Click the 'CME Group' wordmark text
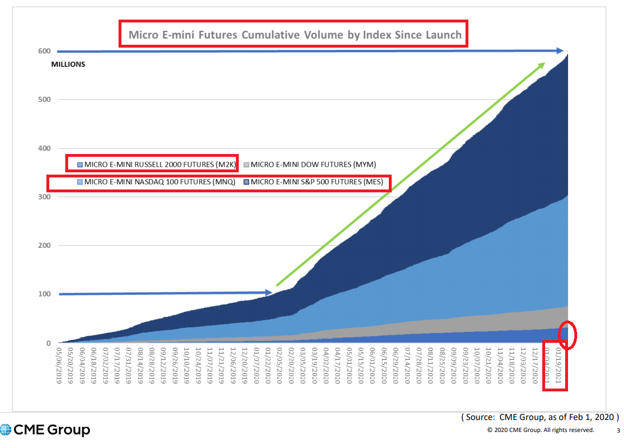This screenshot has width=624, height=448. 52,430
